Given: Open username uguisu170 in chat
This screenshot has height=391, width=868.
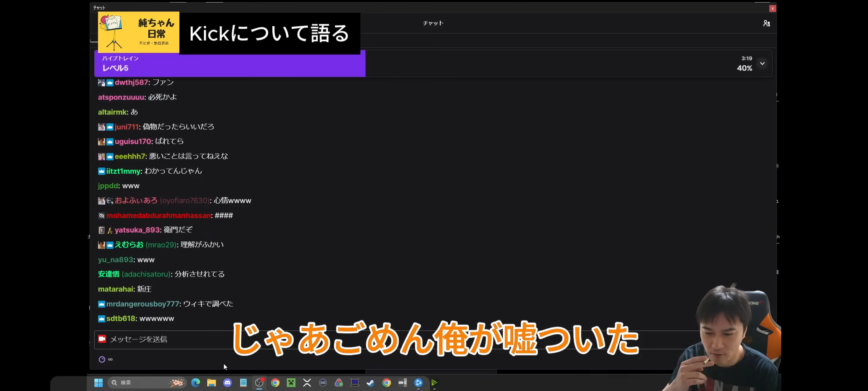Looking at the screenshot, I should tap(133, 142).
